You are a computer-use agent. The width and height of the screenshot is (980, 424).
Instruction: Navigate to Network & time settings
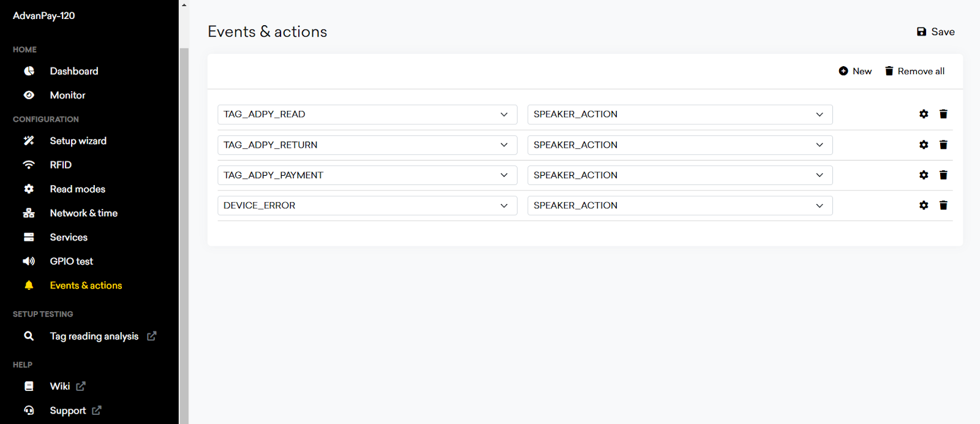[x=83, y=213]
